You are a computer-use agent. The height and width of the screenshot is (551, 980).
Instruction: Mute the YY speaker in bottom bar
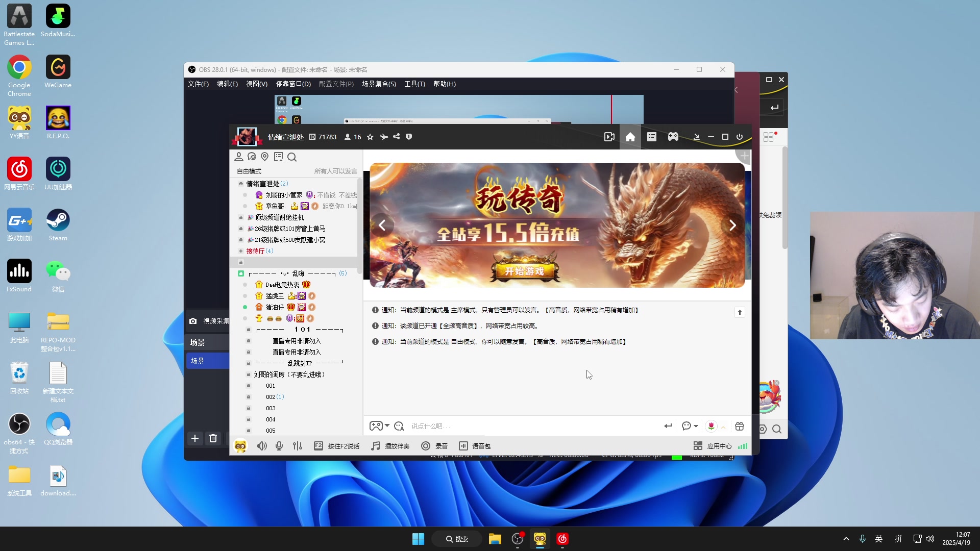pyautogui.click(x=262, y=446)
